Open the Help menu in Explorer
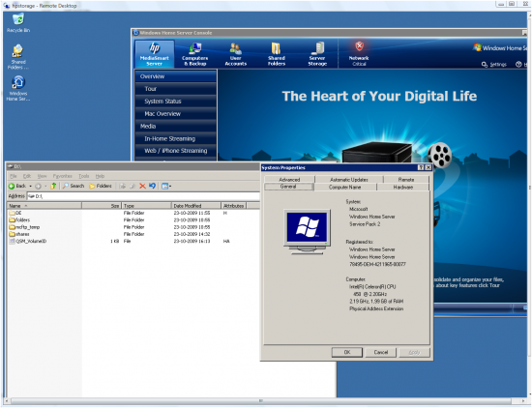The image size is (532, 408). coord(100,176)
